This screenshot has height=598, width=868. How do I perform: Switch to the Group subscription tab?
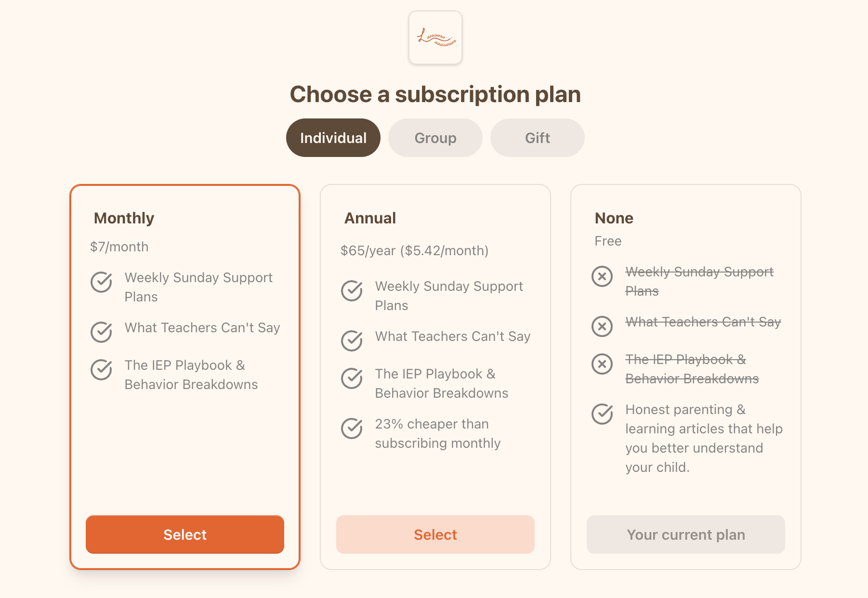(x=435, y=138)
